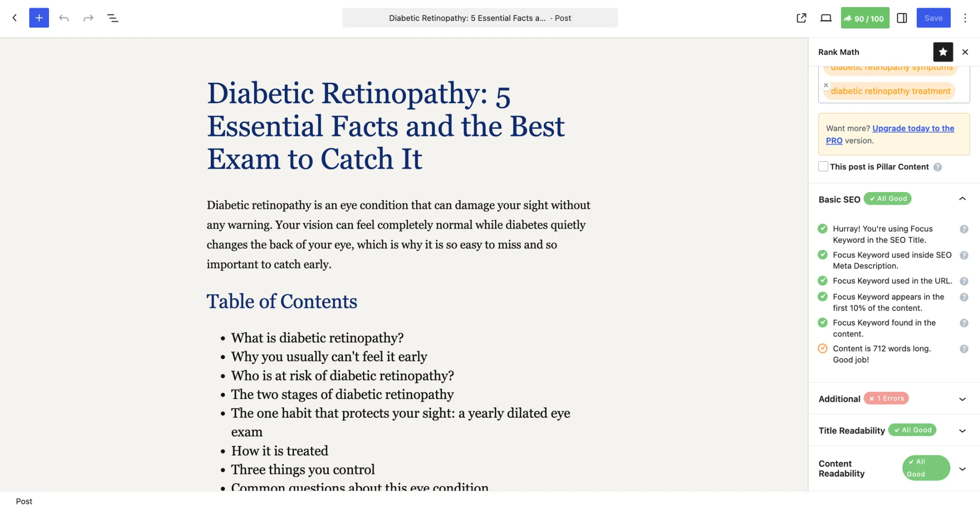Open the device preview laptop icon
The image size is (980, 511).
pyautogui.click(x=826, y=18)
